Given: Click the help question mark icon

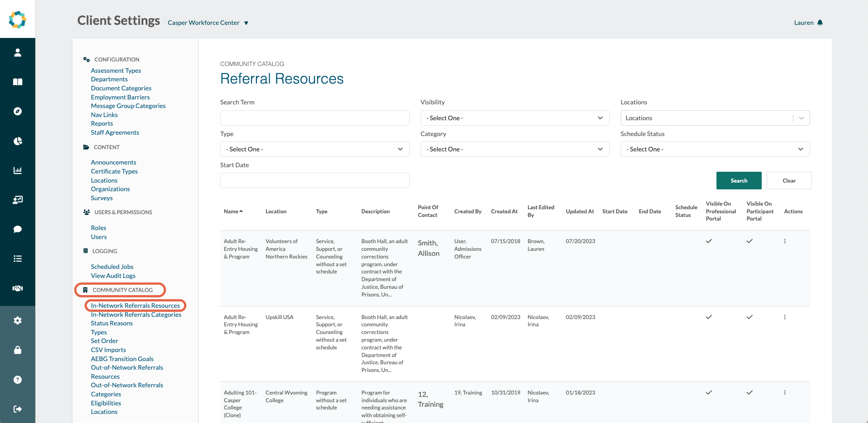Looking at the screenshot, I should (x=18, y=380).
